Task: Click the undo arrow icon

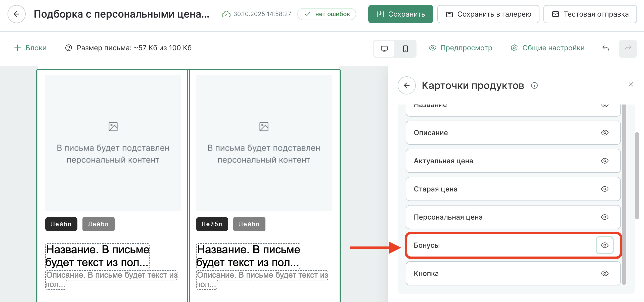Action: pyautogui.click(x=606, y=48)
